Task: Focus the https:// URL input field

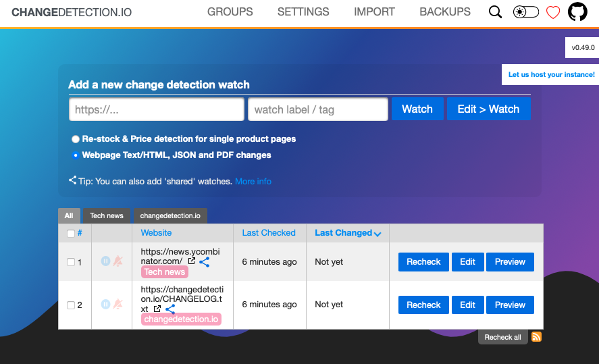Action: pos(157,109)
